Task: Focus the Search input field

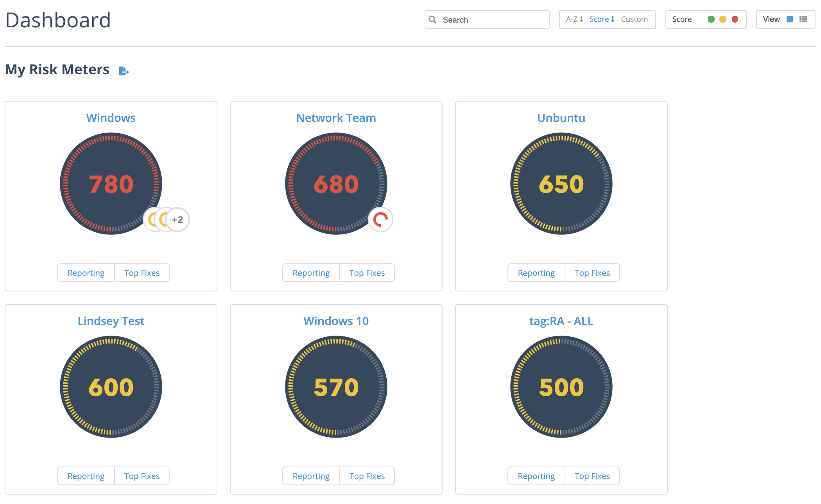Action: 487,20
